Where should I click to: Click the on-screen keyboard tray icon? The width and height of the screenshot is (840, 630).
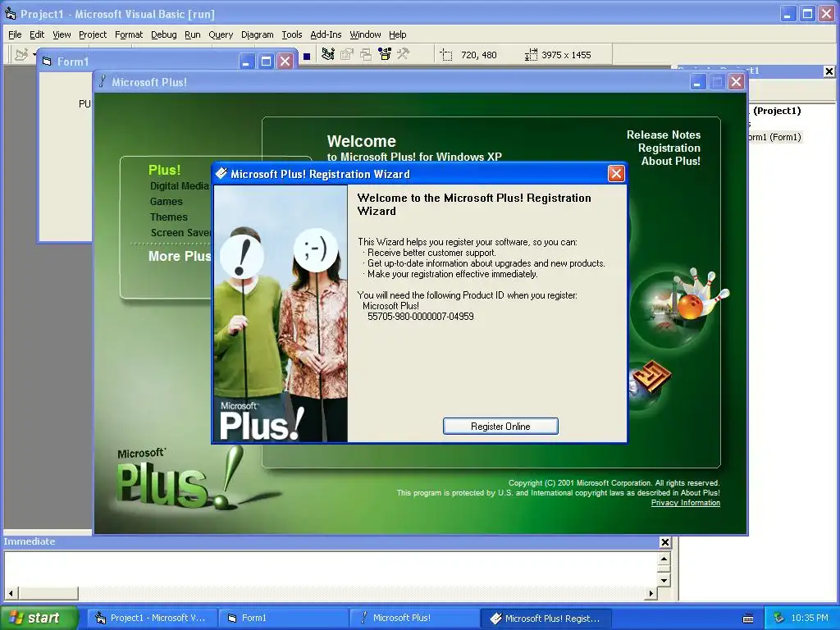point(748,619)
